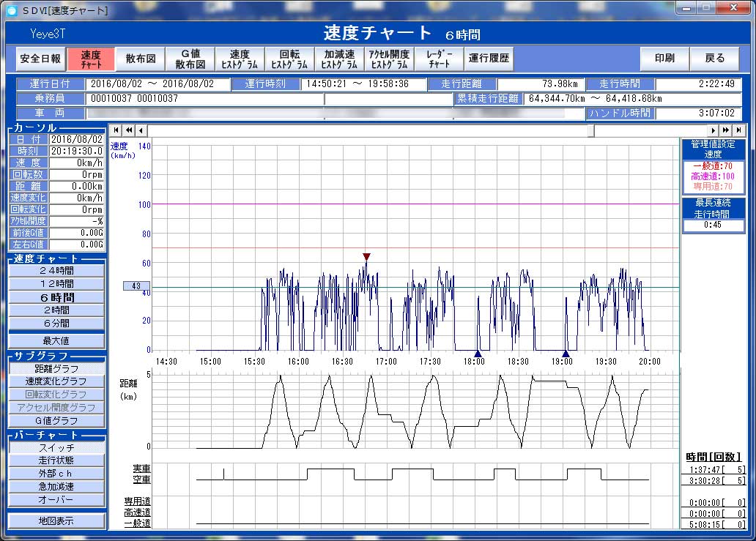The height and width of the screenshot is (541, 756).
Task: Step the chart back with single left arrow
Action: pyautogui.click(x=141, y=130)
